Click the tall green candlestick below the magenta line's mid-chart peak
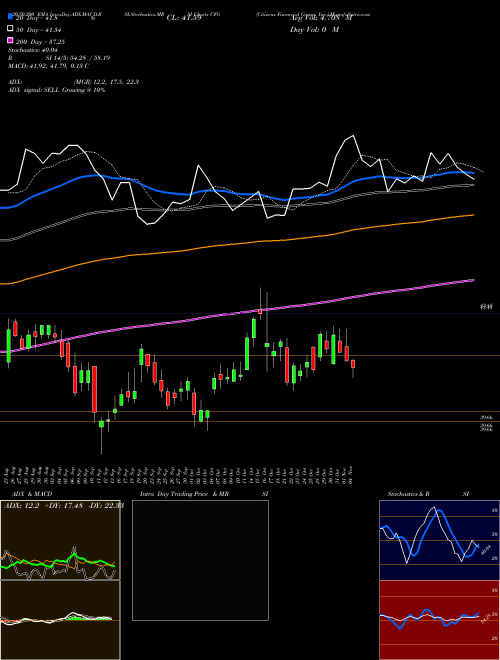 click(247, 353)
